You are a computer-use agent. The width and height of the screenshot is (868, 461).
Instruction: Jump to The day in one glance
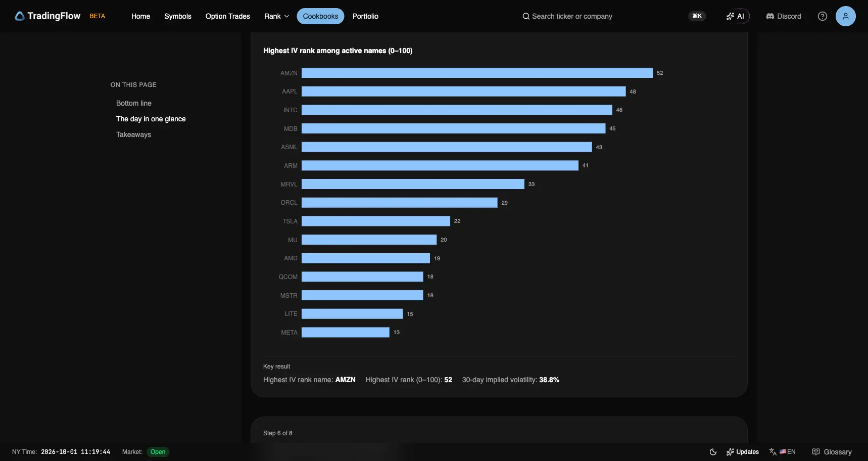[151, 119]
